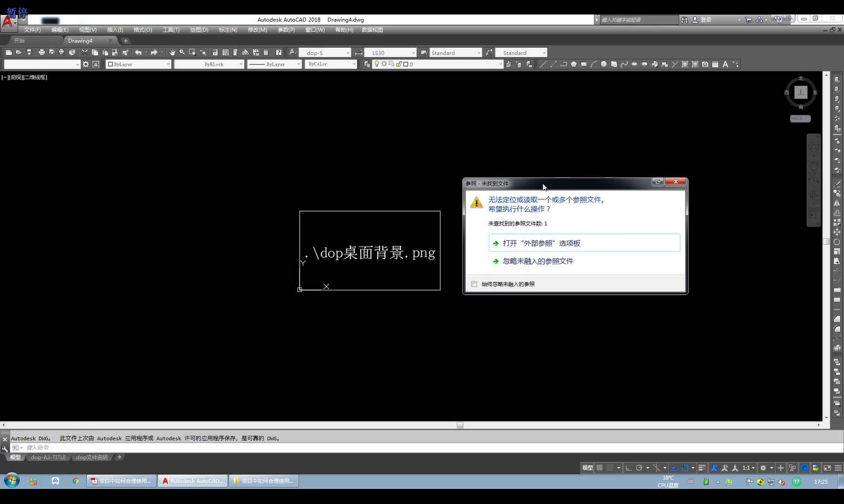Viewport: 844px width, 504px height.
Task: Select the multiline Text tool (A icon)
Action: pyautogui.click(x=725, y=64)
